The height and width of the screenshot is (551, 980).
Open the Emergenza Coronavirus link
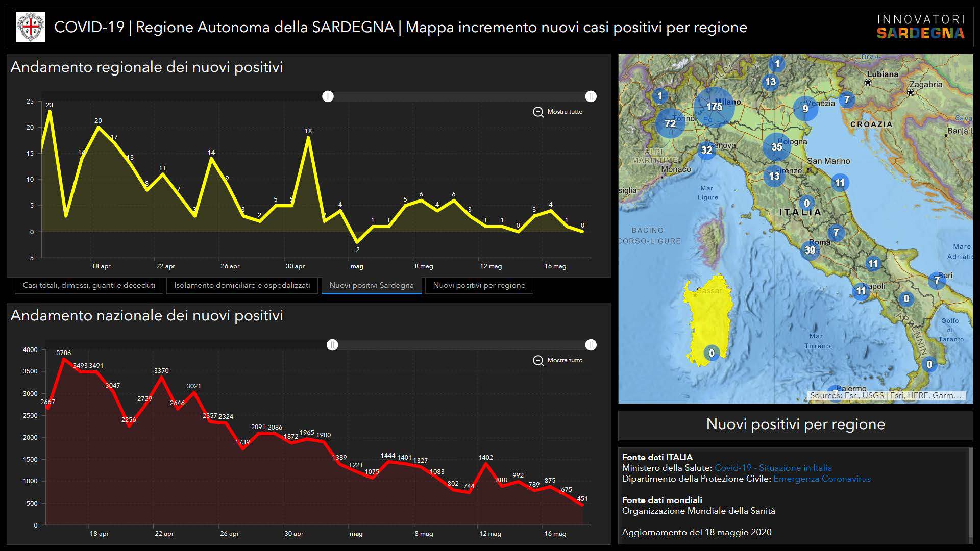(822, 479)
